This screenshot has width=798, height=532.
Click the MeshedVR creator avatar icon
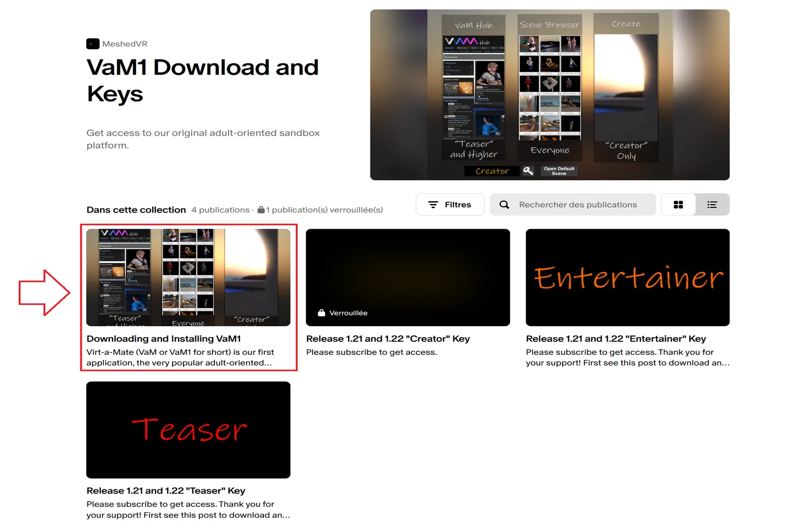[92, 44]
